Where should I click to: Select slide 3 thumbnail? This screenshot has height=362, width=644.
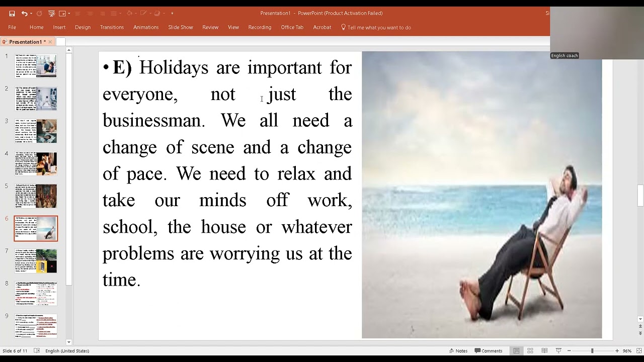click(x=36, y=131)
